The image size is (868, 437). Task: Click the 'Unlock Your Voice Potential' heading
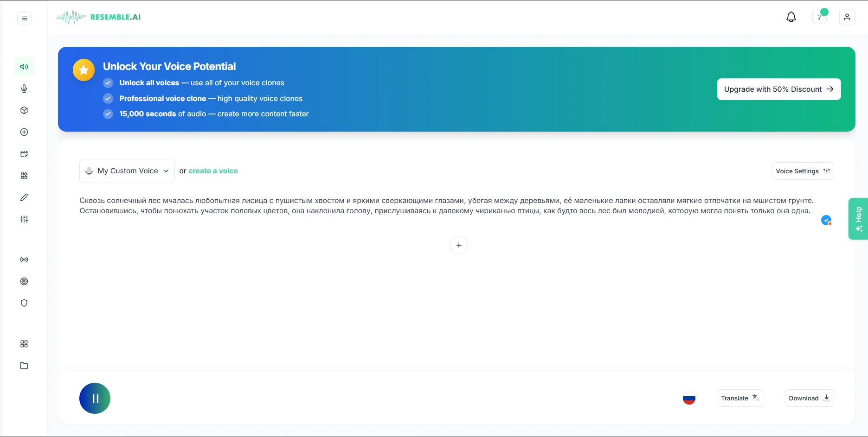pos(169,66)
